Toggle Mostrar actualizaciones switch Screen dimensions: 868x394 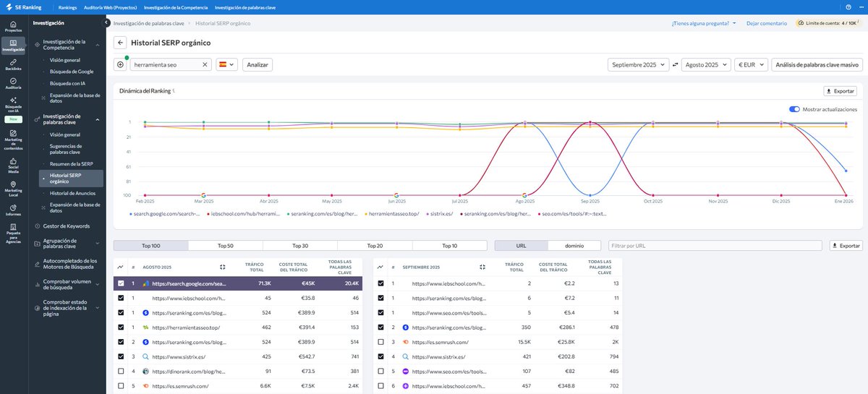tap(794, 109)
